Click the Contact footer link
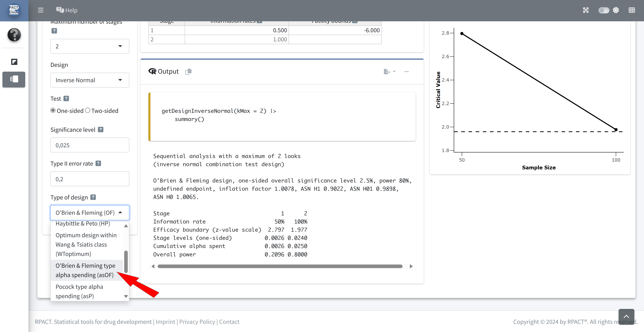This screenshot has height=332, width=644. click(x=229, y=322)
